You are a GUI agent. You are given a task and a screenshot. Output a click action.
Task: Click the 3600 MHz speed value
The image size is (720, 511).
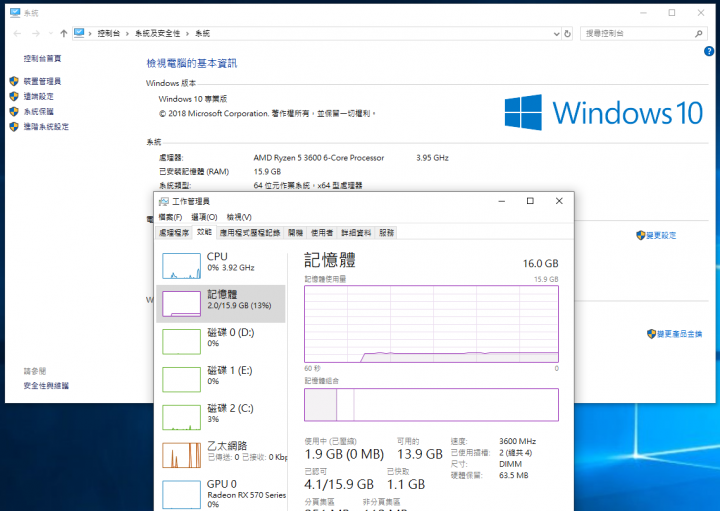pos(518,441)
